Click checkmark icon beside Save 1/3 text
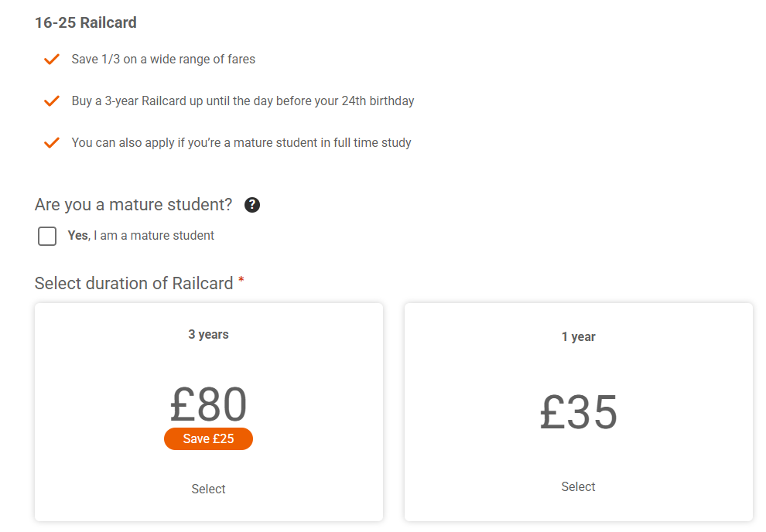Viewport: 766px width, 532px height. (52, 60)
